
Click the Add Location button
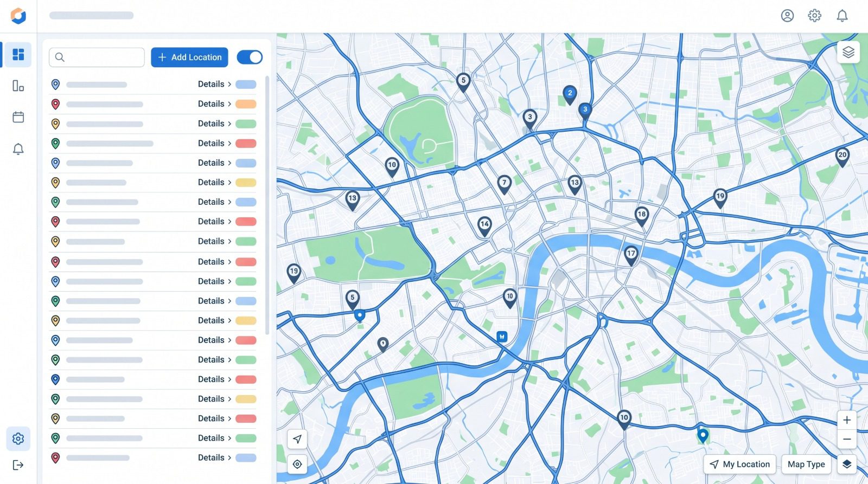pos(189,57)
